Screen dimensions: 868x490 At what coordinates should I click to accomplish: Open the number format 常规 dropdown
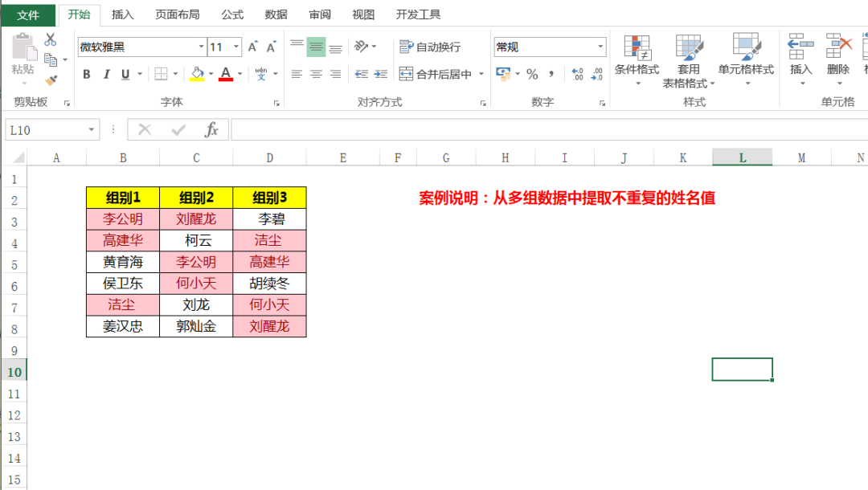tap(601, 46)
